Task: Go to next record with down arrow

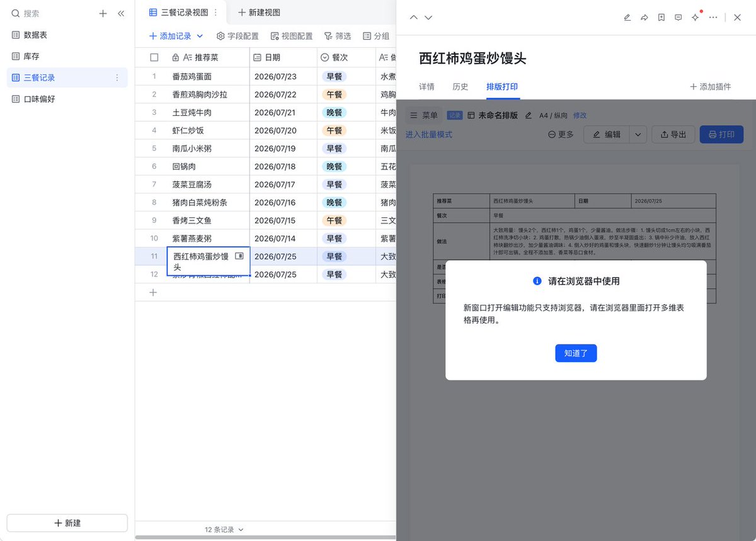Action: pos(428,18)
